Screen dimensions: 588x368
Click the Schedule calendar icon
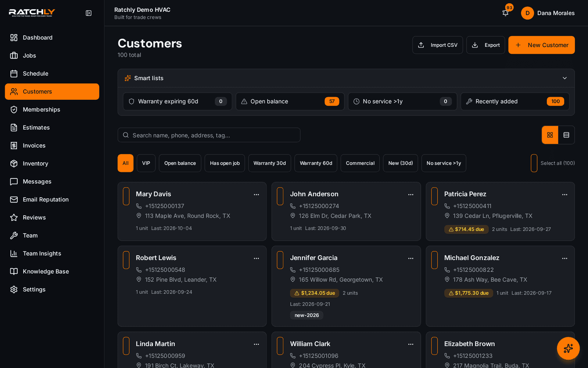point(14,74)
